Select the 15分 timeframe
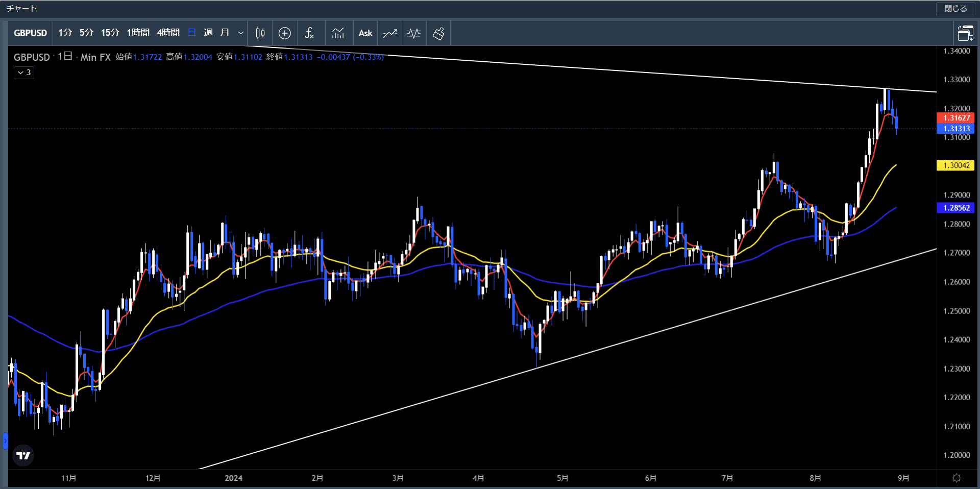The height and width of the screenshot is (489, 980). click(x=110, y=33)
